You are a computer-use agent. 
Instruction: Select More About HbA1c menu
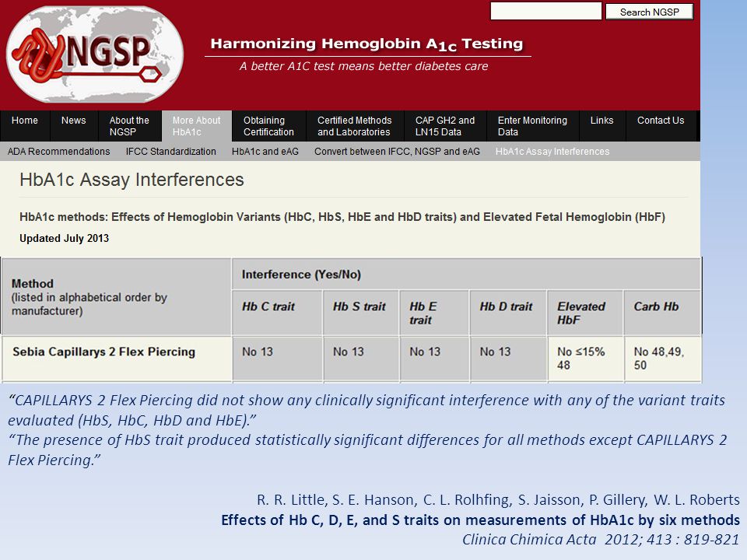click(x=197, y=126)
